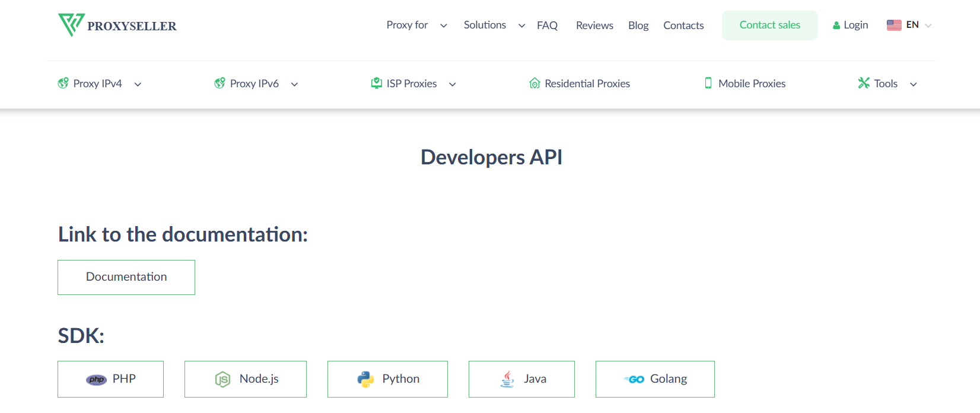Screen dimensions: 980x413
Task: Open the Solutions menu label
Action: click(485, 25)
